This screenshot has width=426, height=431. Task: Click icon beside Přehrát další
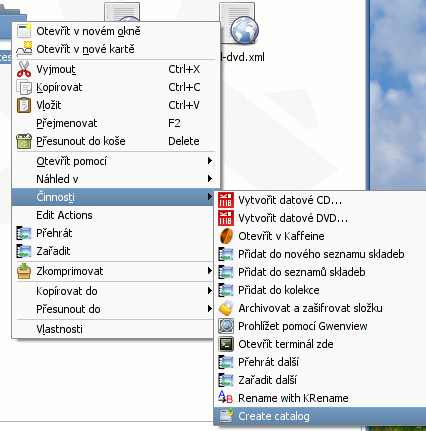coord(226,362)
